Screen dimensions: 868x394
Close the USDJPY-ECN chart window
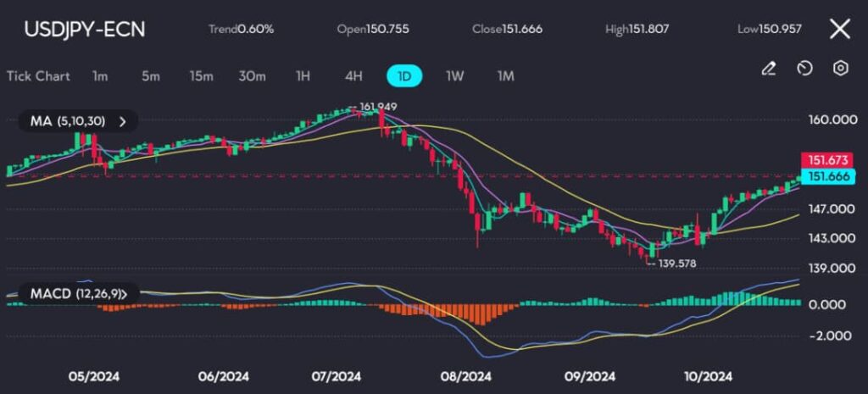(839, 30)
